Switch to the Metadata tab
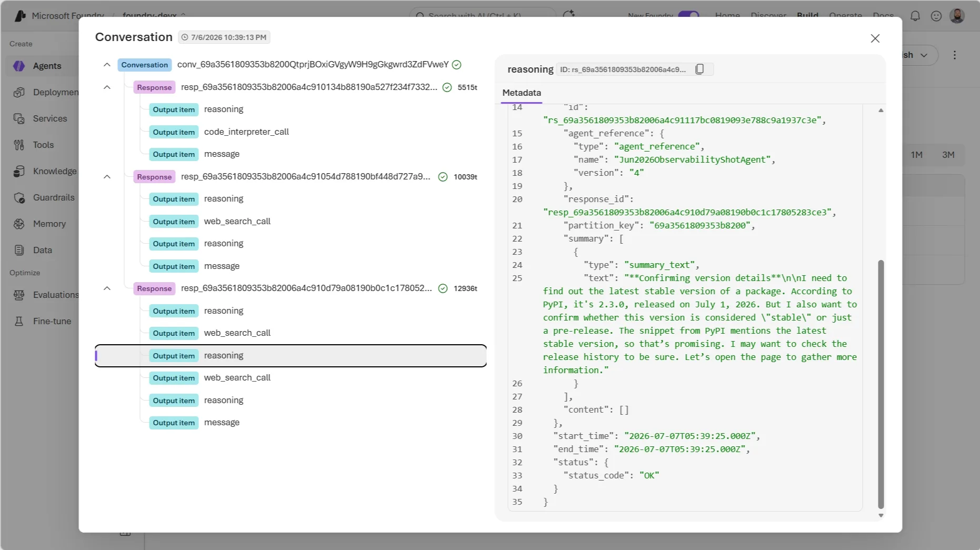The height and width of the screenshot is (550, 980). (x=521, y=93)
